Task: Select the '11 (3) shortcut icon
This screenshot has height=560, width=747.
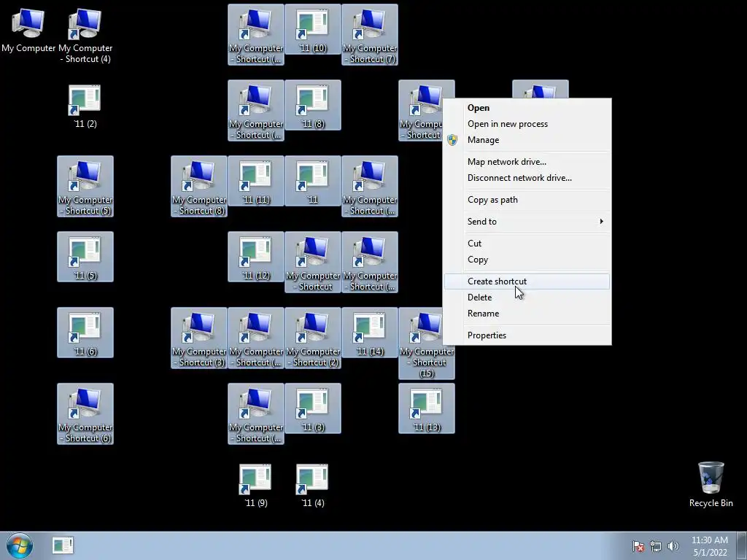Action: point(312,408)
